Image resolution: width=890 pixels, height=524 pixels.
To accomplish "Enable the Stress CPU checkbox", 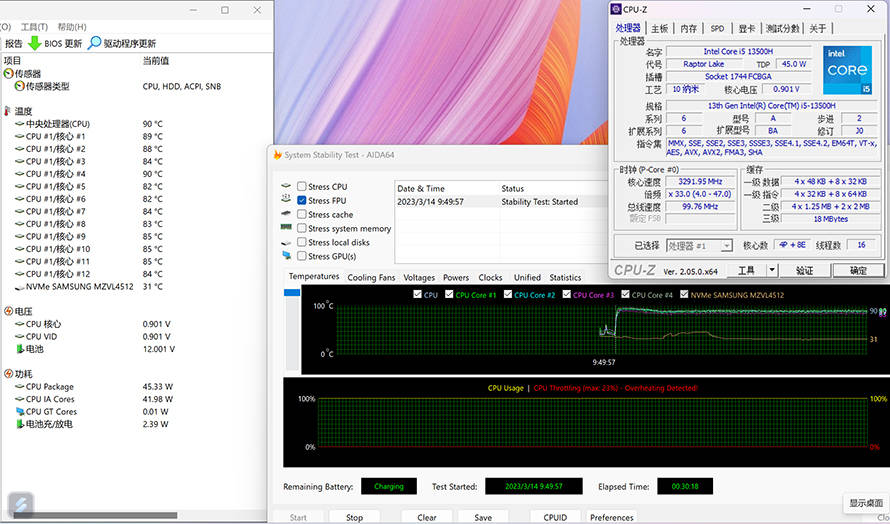I will pos(302,186).
